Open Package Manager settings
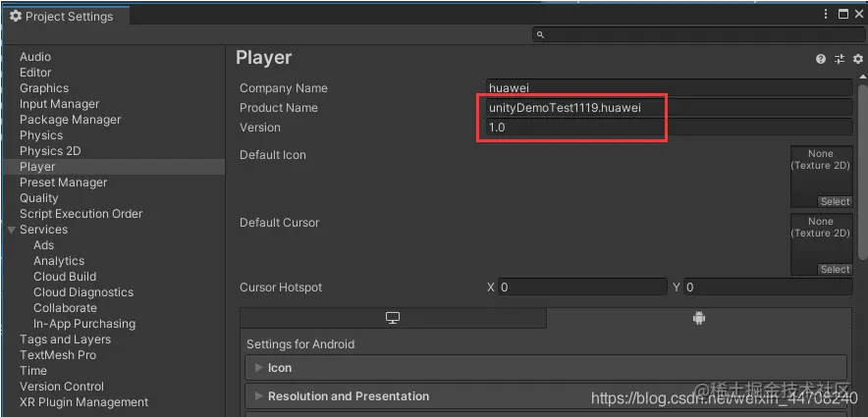Viewport: 868px width, 417px height. tap(71, 120)
